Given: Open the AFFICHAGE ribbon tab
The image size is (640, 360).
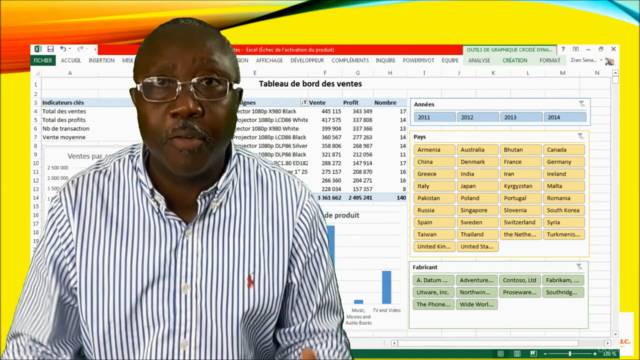Looking at the screenshot, I should pos(269,60).
